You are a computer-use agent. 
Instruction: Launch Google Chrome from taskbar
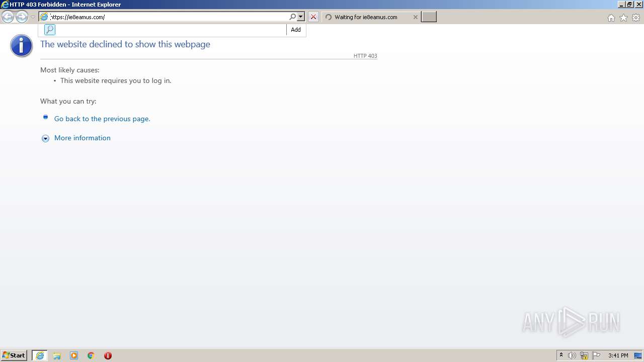(91, 355)
